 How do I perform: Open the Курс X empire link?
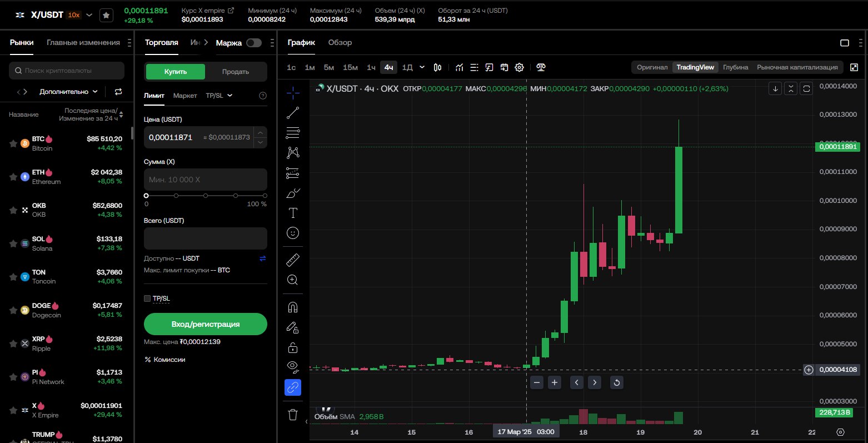(208, 11)
